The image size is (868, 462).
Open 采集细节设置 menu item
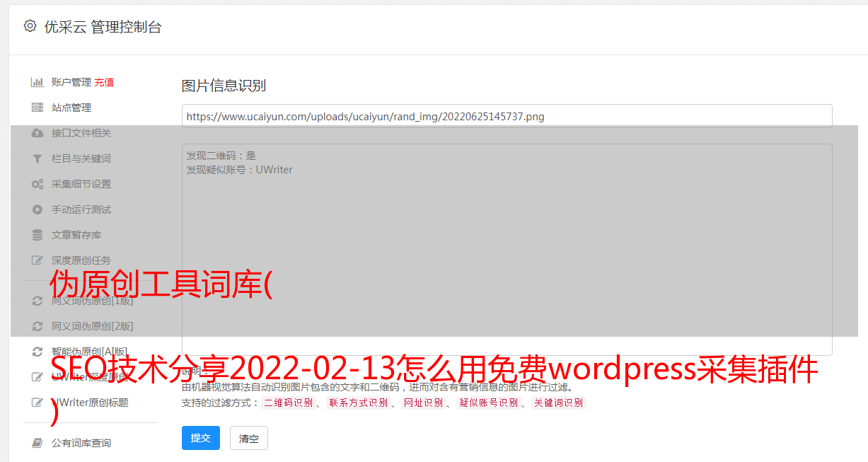click(81, 184)
